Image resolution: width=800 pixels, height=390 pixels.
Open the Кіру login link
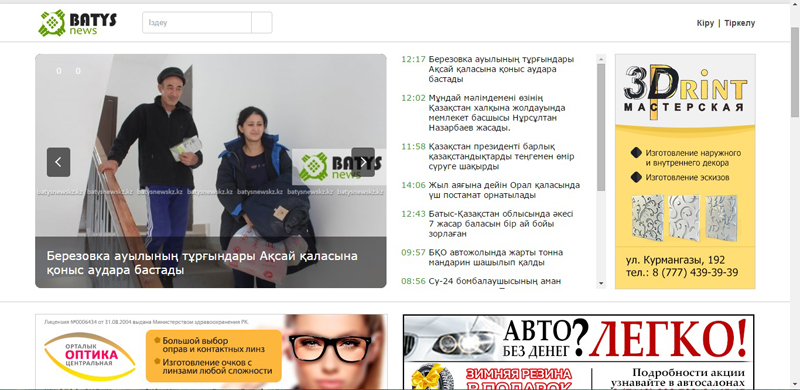705,23
